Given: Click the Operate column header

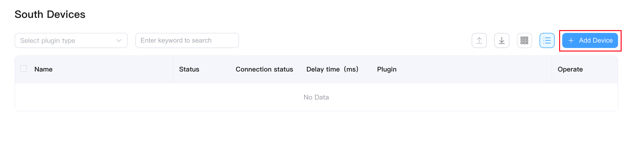Looking at the screenshot, I should pyautogui.click(x=570, y=69).
